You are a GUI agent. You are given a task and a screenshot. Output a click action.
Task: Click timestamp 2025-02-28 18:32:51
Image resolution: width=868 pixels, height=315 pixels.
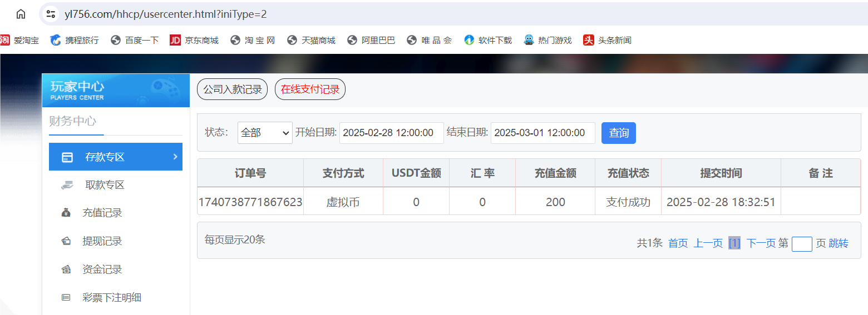(721, 202)
